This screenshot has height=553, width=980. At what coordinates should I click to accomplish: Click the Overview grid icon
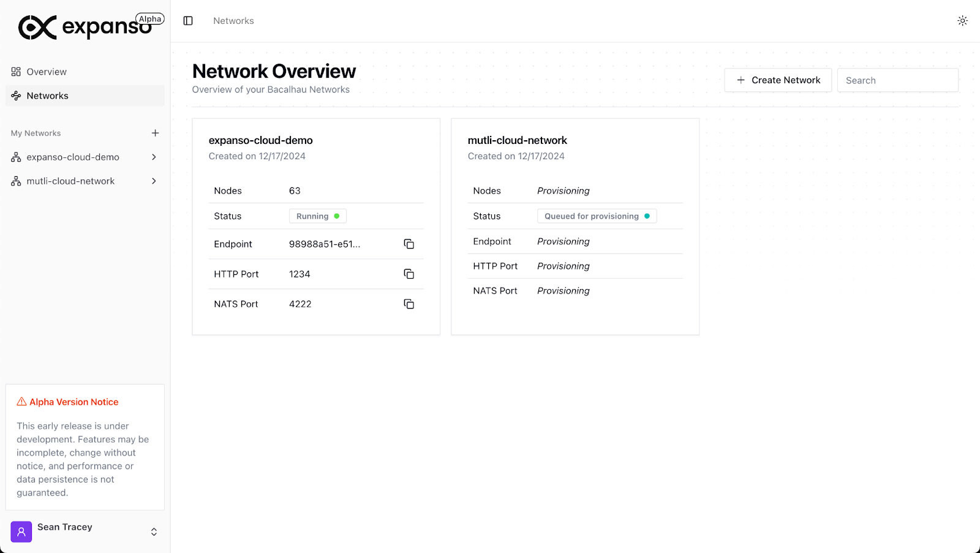tap(16, 72)
